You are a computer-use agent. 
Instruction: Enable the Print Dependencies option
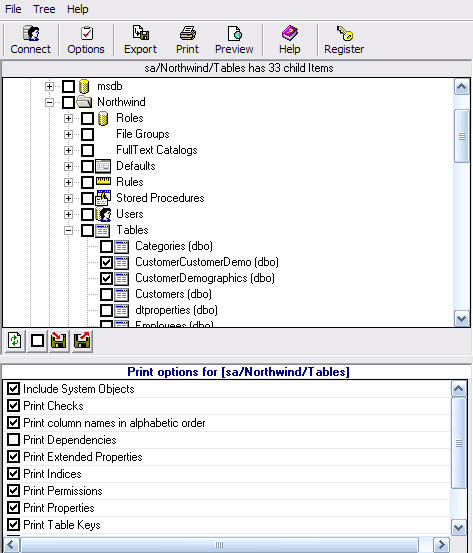(13, 439)
